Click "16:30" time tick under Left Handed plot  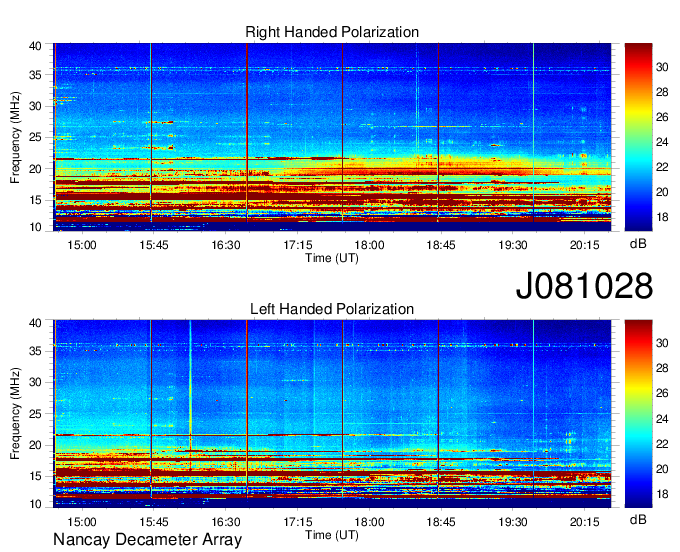point(226,521)
